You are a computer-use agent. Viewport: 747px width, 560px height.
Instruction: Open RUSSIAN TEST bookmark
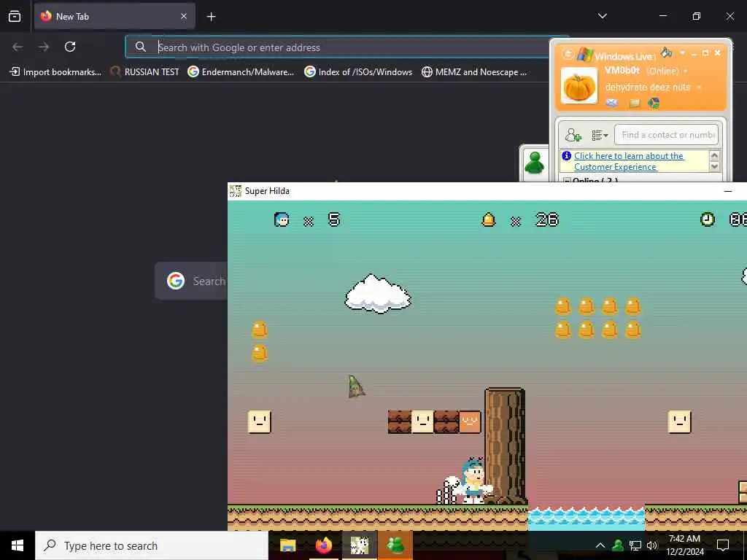click(144, 72)
